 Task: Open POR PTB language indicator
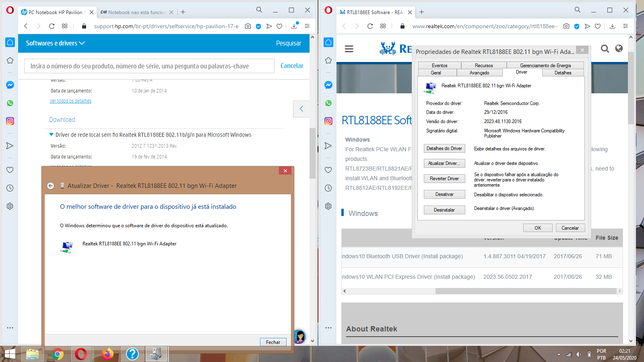(601, 354)
